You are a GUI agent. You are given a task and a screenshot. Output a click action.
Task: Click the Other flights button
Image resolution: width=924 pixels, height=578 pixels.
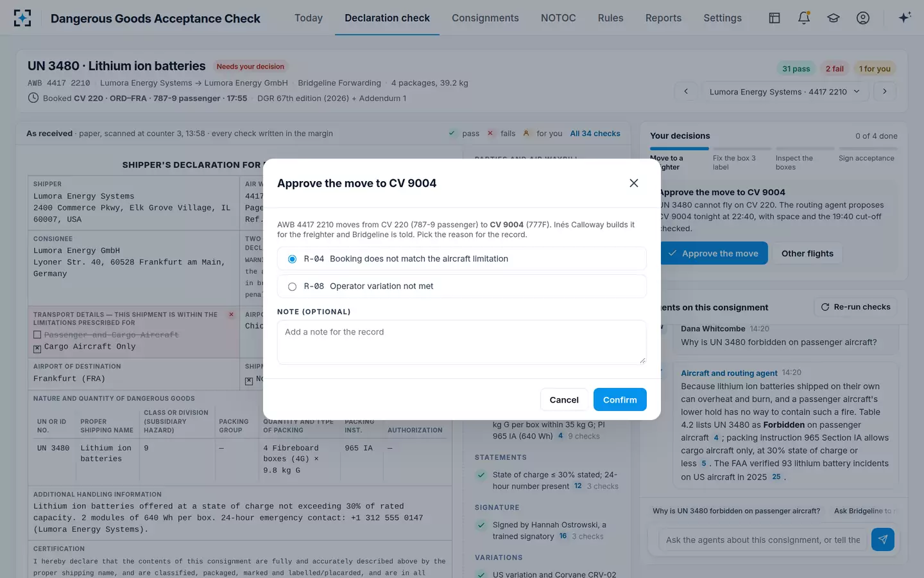[x=807, y=253]
